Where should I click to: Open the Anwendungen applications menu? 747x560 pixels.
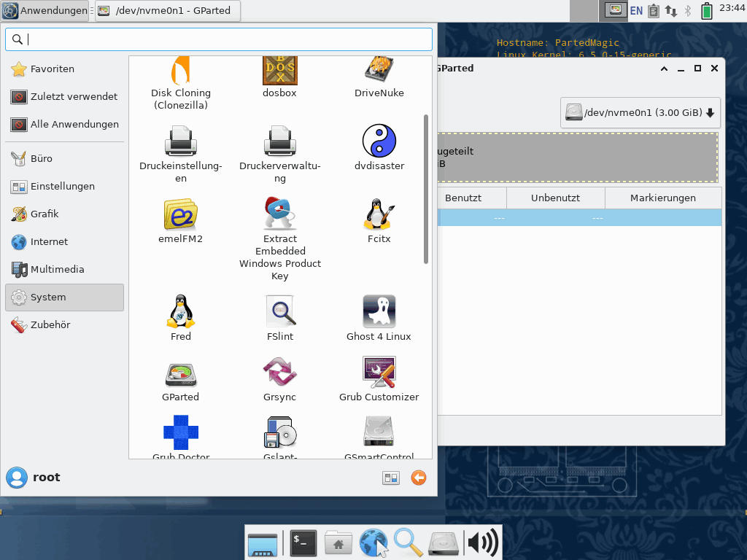click(44, 11)
